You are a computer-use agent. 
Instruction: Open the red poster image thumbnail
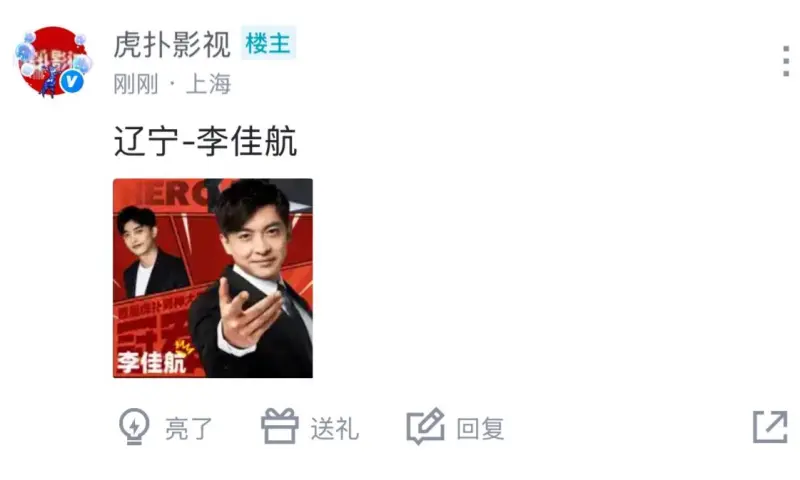tap(213, 278)
